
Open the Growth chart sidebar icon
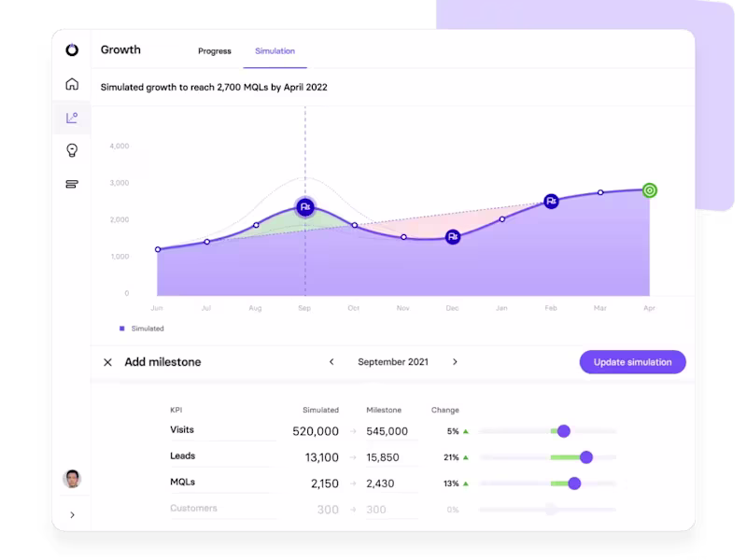pos(72,118)
